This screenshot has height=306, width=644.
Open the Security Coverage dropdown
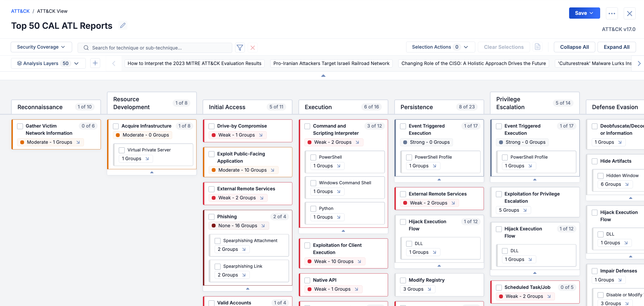coord(41,47)
